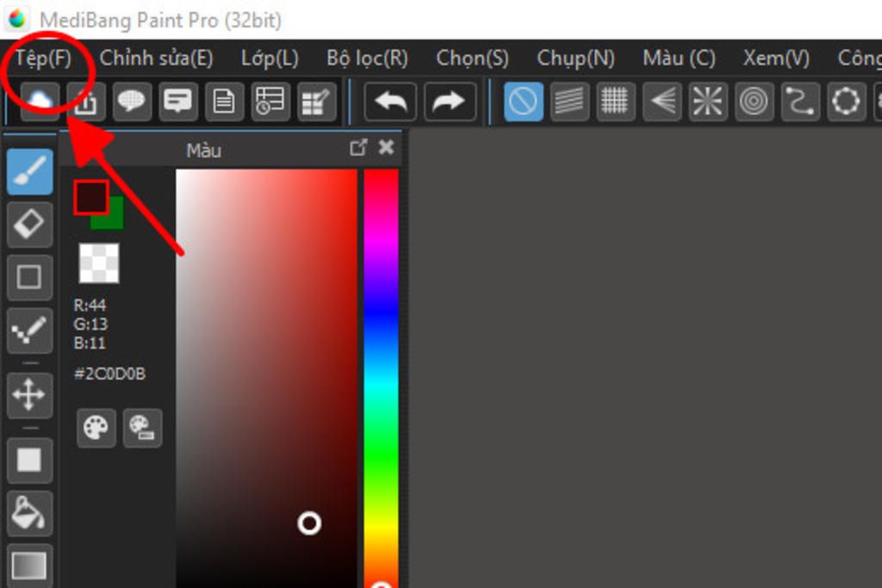Open the Màu (C) color menu
Image resolution: width=882 pixels, height=588 pixels.
click(x=679, y=58)
